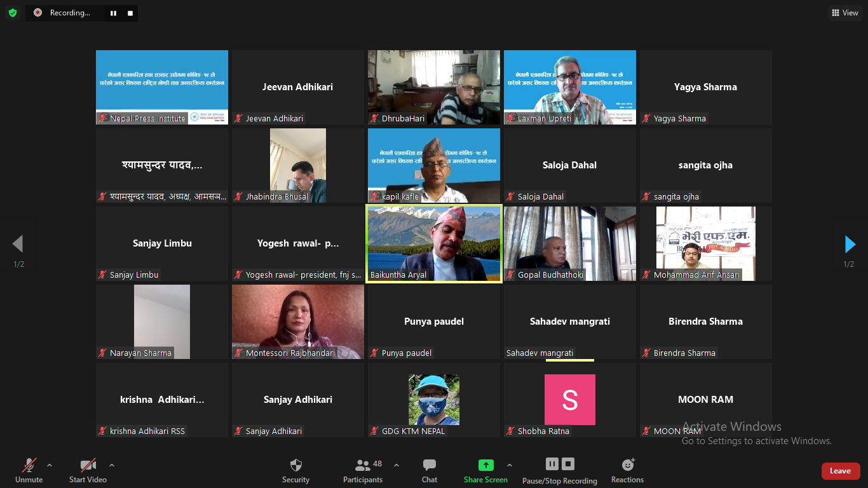Stop recording in the top recording bar
This screenshot has height=488, width=868.
[130, 13]
